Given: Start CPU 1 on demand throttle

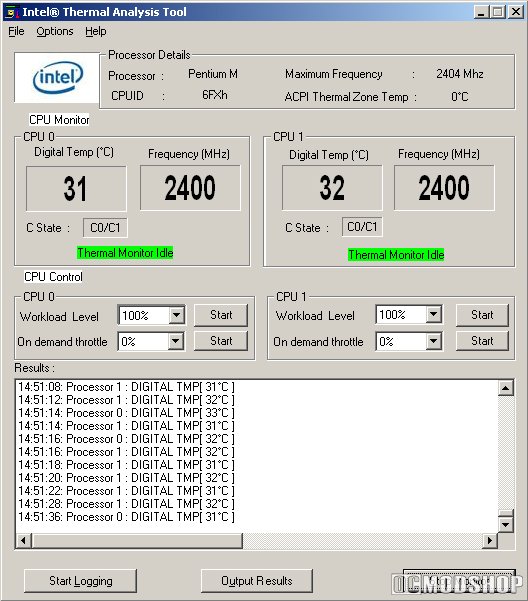Looking at the screenshot, I should 482,341.
